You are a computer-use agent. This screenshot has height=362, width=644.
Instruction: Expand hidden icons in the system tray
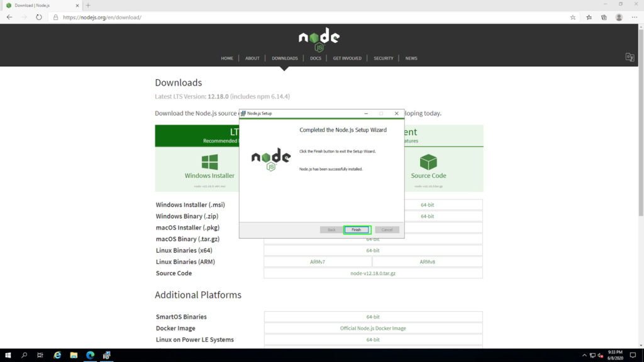coord(584,354)
